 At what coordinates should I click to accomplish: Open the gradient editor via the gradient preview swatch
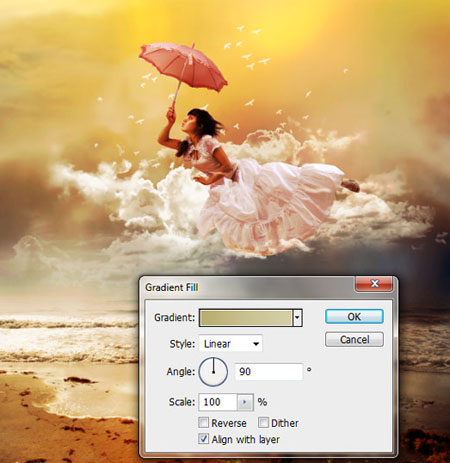(246, 318)
